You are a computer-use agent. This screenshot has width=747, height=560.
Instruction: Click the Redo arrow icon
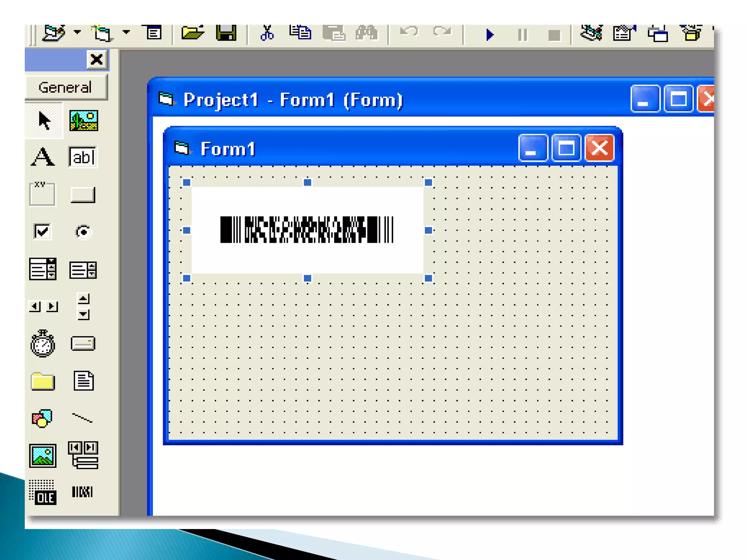coord(442,32)
